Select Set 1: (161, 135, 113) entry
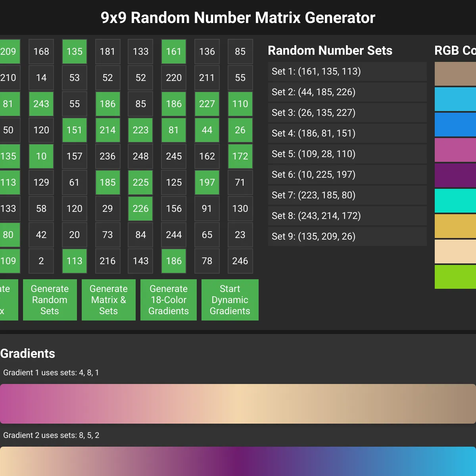This screenshot has width=476, height=476. coord(347,71)
